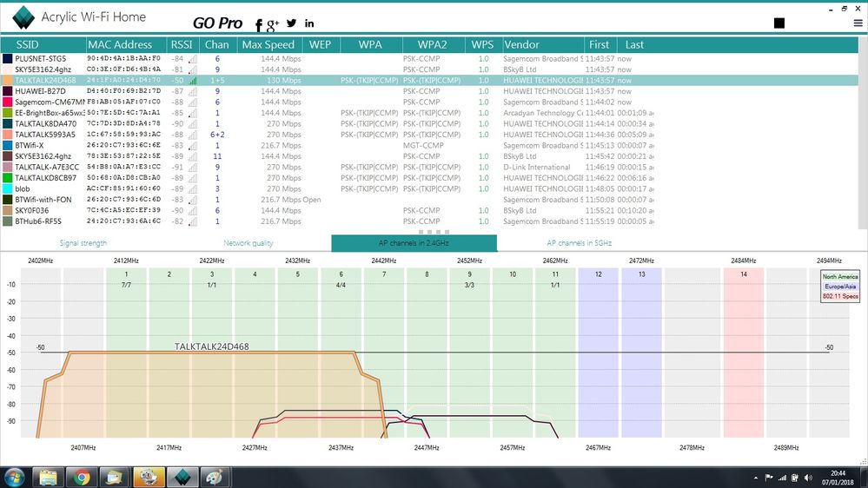This screenshot has height=488, width=868.
Task: Select the PLUSNET-STG5 network row
Action: (x=429, y=59)
